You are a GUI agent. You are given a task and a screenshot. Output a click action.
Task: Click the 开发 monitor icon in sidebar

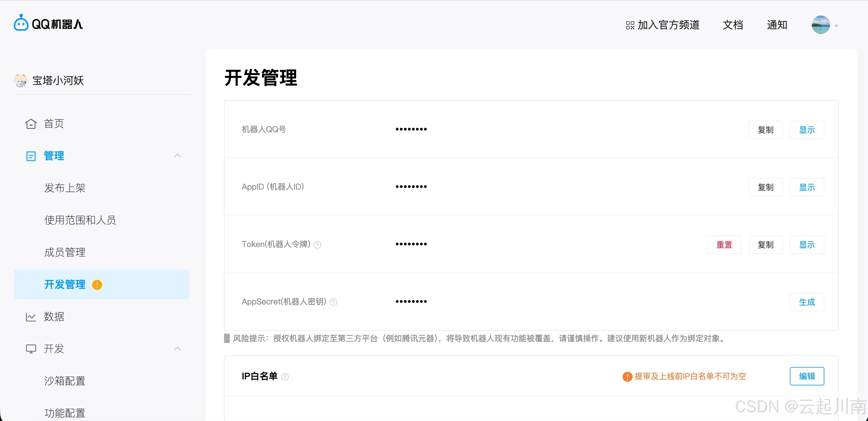pos(31,348)
